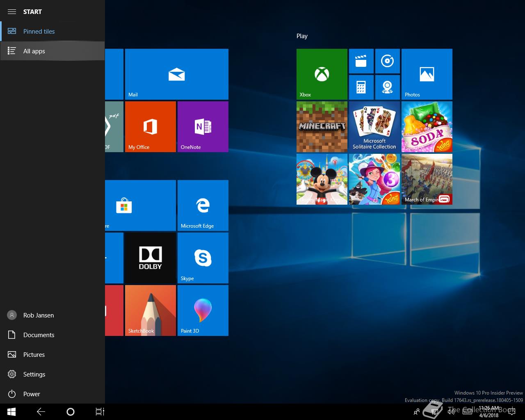Open Rob Jansen account options
This screenshot has height=420, width=525.
coord(52,315)
